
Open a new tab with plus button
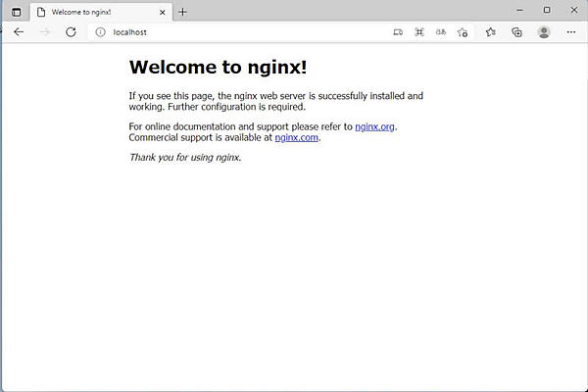[182, 12]
